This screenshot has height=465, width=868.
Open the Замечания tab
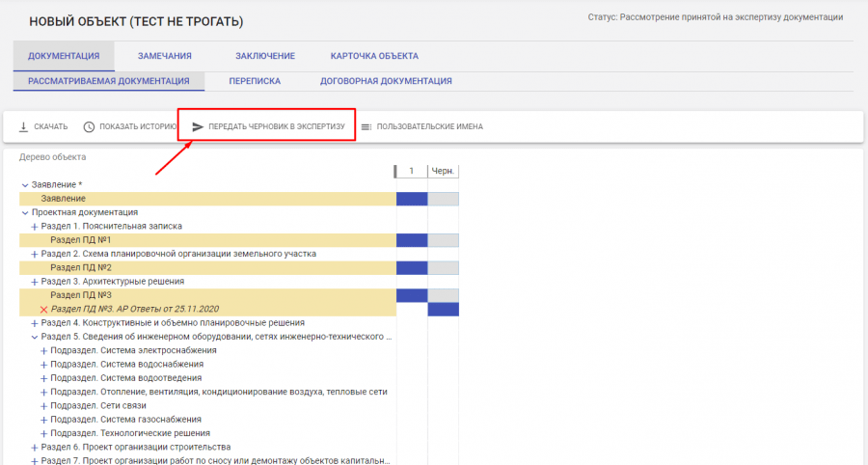pyautogui.click(x=164, y=56)
